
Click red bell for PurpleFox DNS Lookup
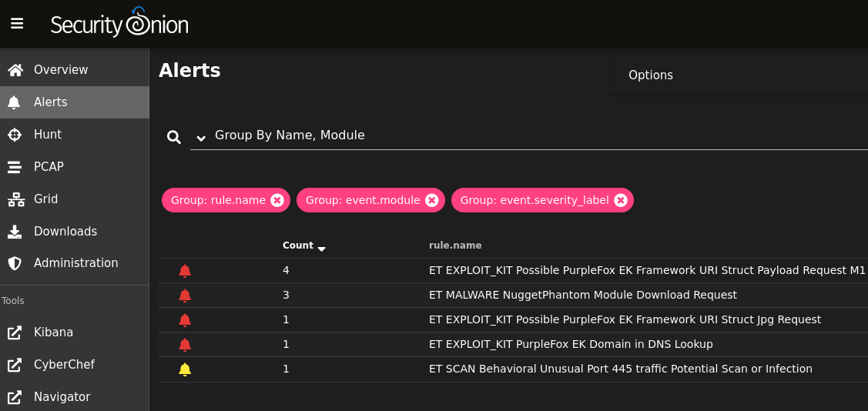(185, 345)
